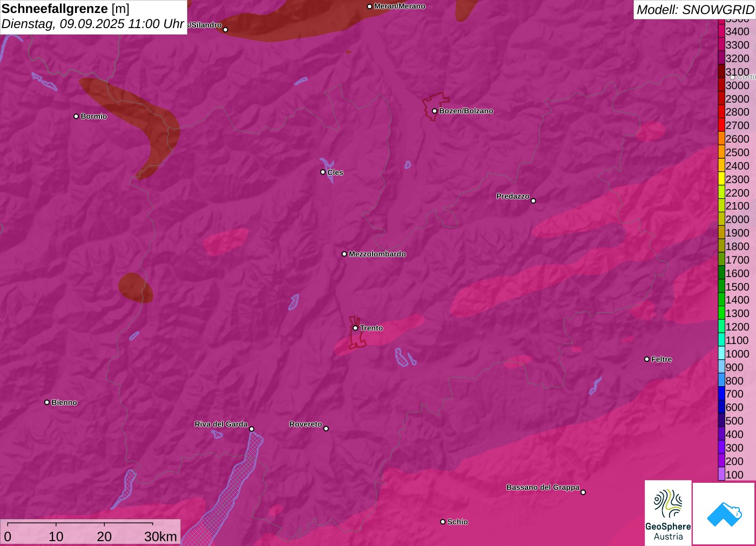Select the 100 violet legend swatch
The image size is (756, 546).
(x=721, y=474)
